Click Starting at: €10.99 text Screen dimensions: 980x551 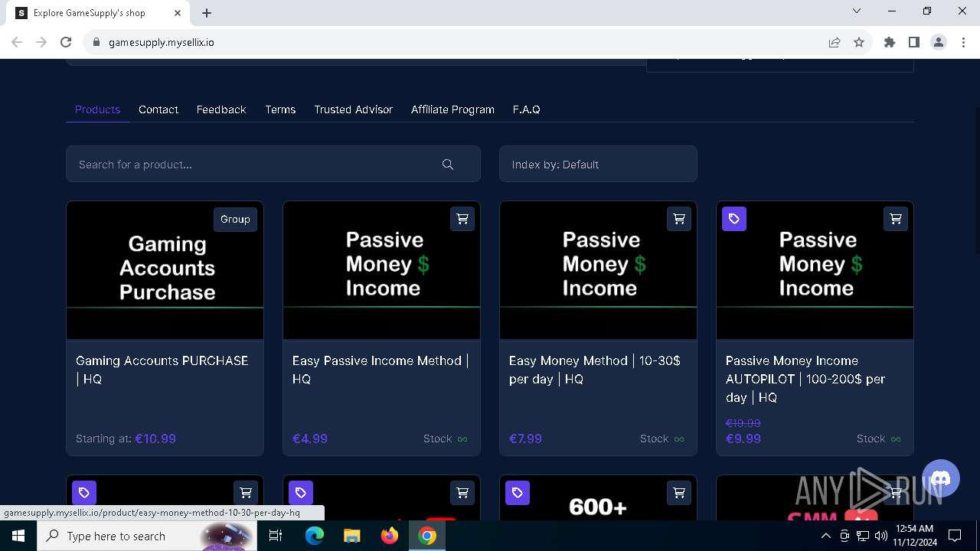coord(126,439)
